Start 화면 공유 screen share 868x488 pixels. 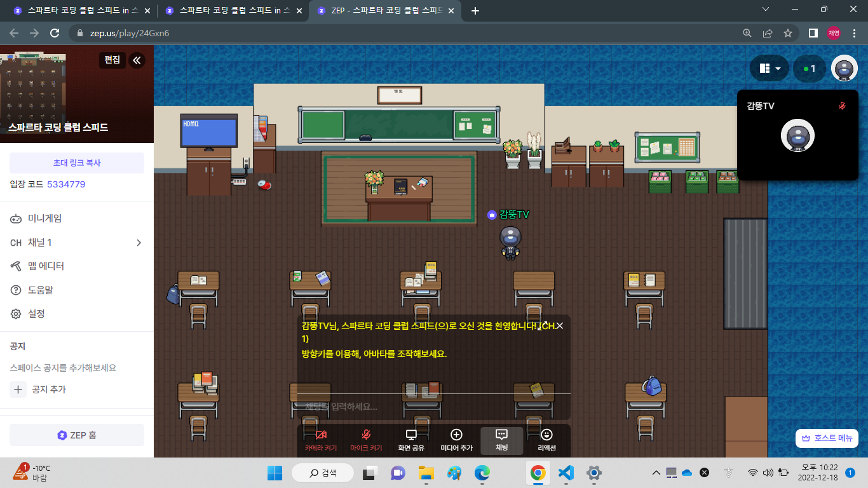tap(411, 440)
